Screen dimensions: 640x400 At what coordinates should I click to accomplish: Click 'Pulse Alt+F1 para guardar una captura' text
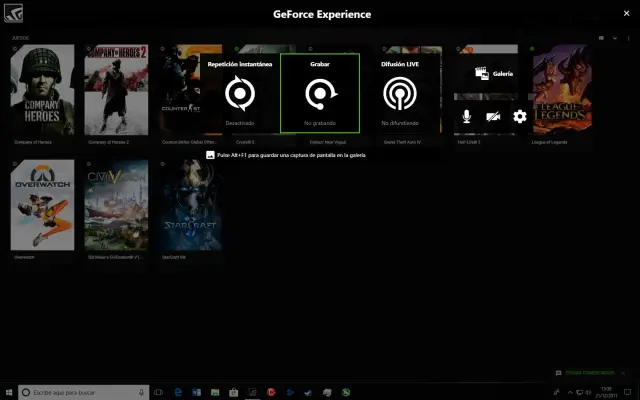(291, 155)
